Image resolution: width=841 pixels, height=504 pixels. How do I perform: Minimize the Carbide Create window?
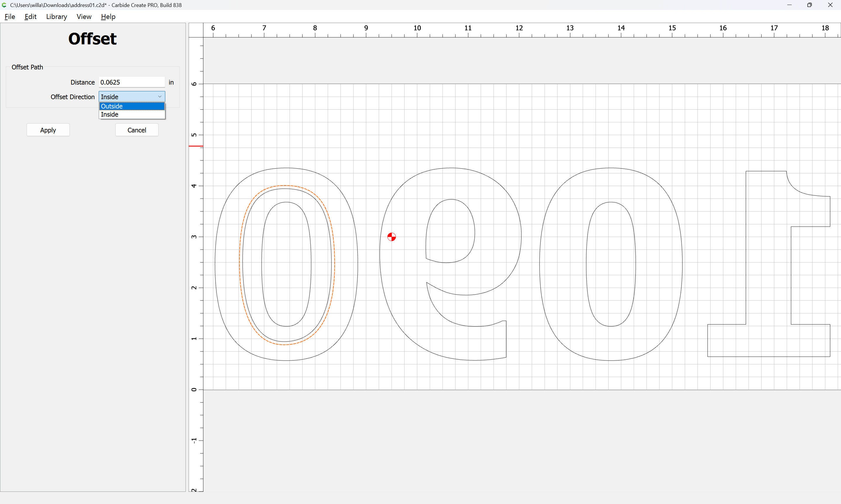click(789, 5)
